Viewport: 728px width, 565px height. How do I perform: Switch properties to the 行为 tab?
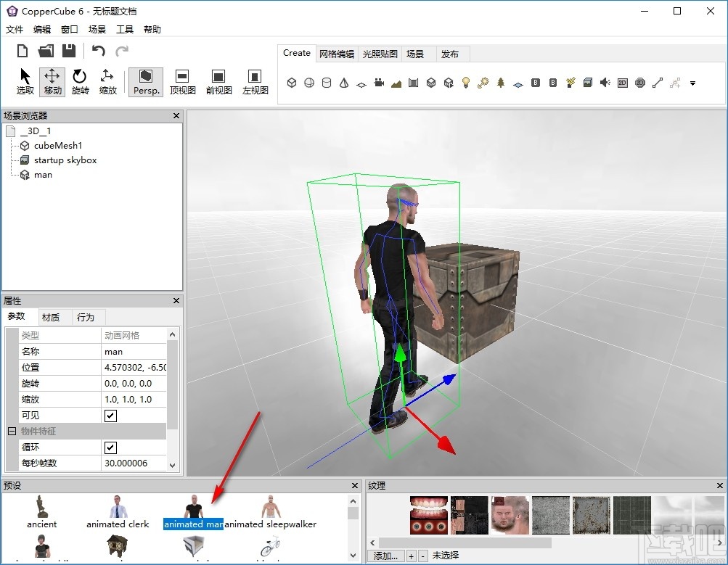click(87, 317)
